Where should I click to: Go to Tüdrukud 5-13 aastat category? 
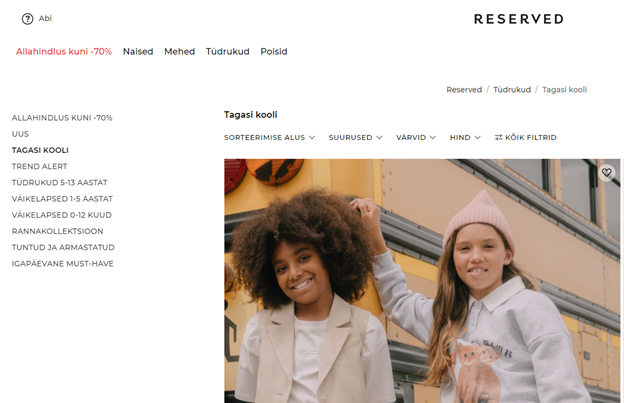coord(60,183)
